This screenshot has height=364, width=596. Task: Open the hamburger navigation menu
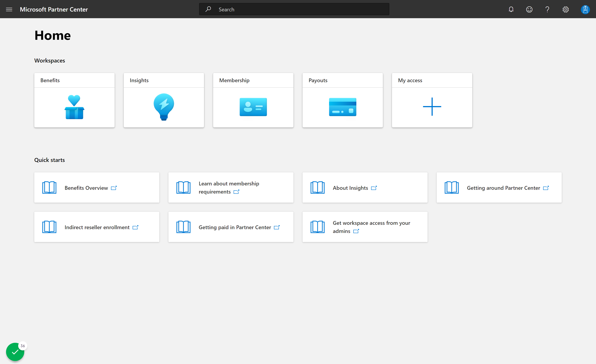pos(9,9)
